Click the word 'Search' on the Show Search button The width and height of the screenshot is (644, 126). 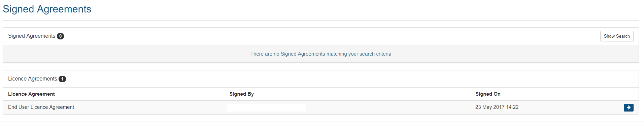pyautogui.click(x=623, y=36)
